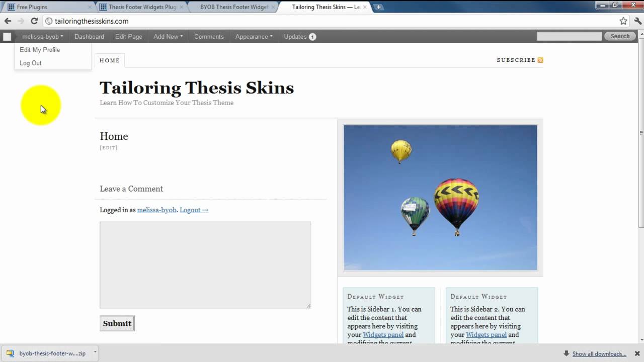Close the BYOB Thesis Footer Widget tab
644x362 pixels.
[x=273, y=7]
